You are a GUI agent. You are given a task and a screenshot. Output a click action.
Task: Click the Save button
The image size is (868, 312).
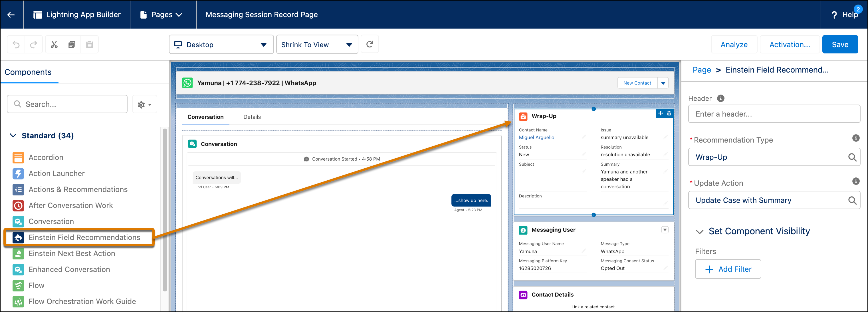pos(840,45)
